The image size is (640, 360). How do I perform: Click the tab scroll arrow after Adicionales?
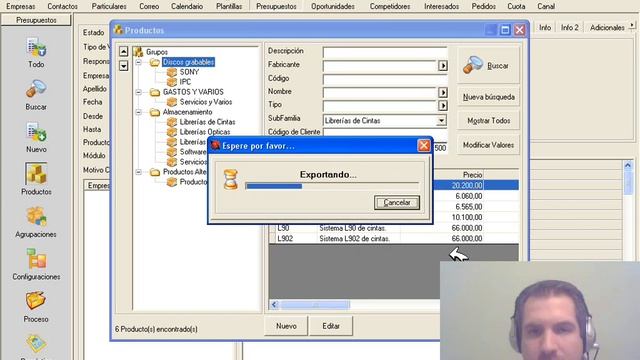632,25
